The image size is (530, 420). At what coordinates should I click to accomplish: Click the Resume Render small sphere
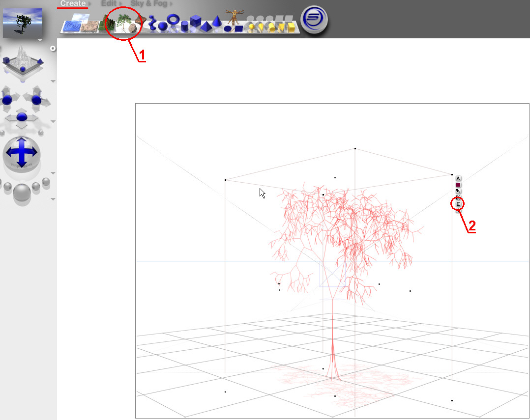pos(36,186)
